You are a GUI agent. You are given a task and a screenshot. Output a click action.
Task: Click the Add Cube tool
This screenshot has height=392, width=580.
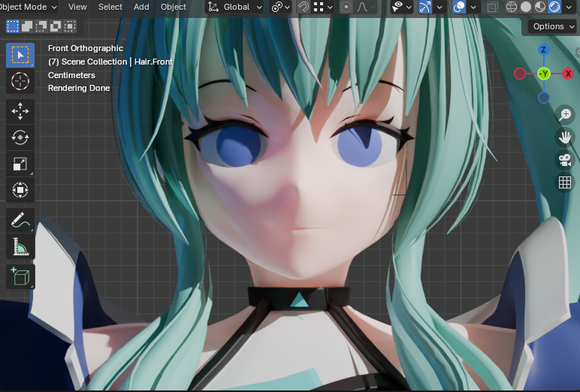tap(20, 276)
